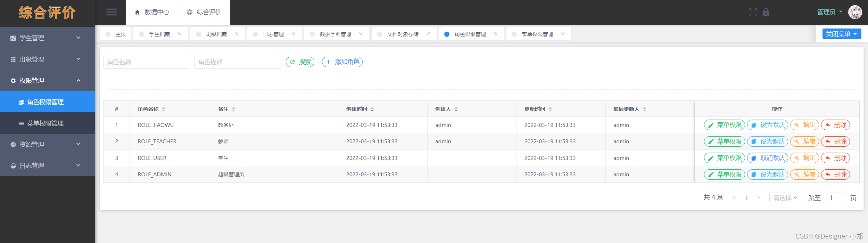Click the 跳至 page number field
Screen dimensions: 868x243
pyautogui.click(x=835, y=198)
